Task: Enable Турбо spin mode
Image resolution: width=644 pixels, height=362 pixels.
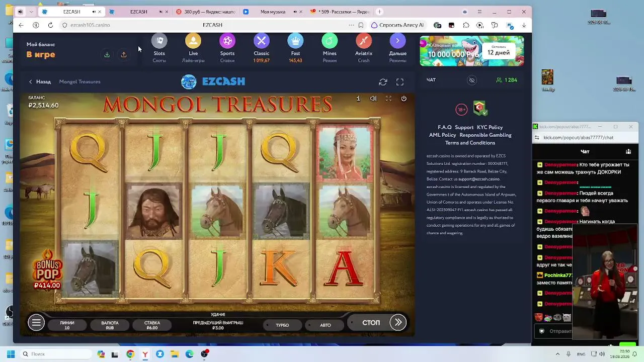Action: pos(282,325)
